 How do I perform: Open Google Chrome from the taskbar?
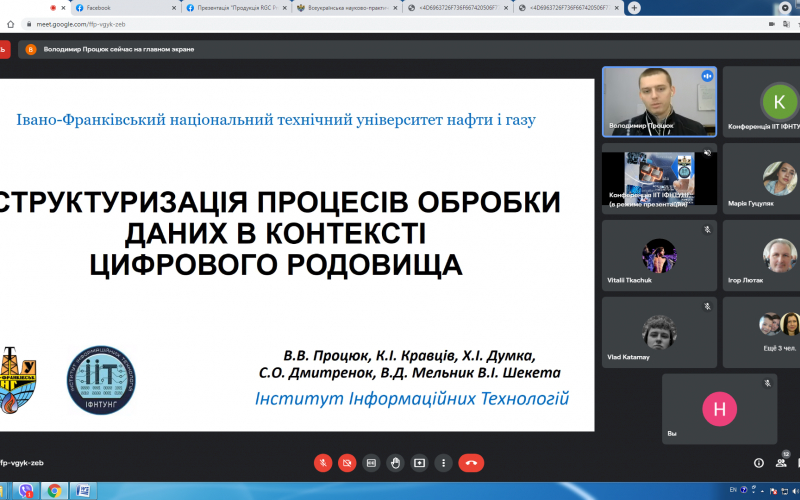point(54,491)
